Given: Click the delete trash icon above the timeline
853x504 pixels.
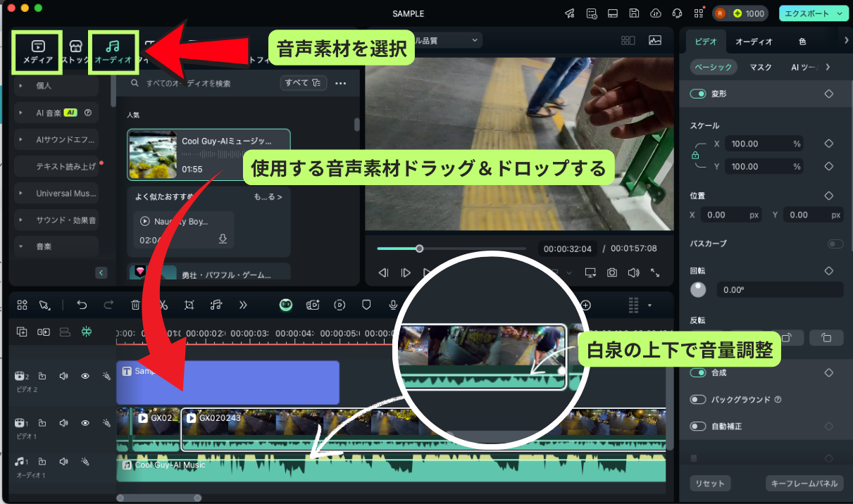Looking at the screenshot, I should tap(134, 305).
